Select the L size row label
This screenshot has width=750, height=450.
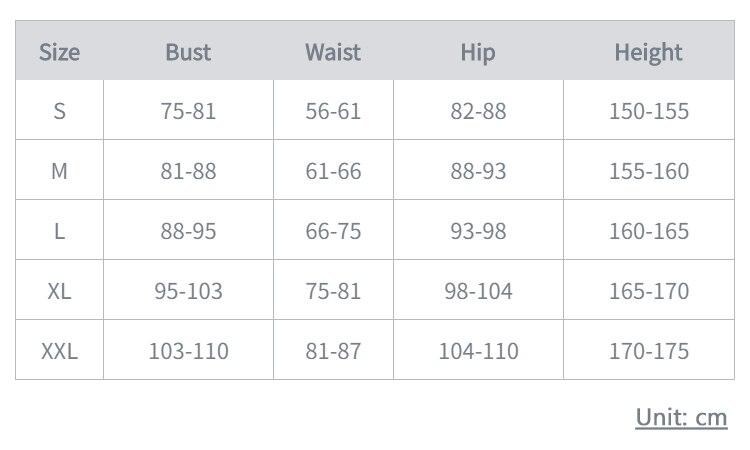(59, 231)
